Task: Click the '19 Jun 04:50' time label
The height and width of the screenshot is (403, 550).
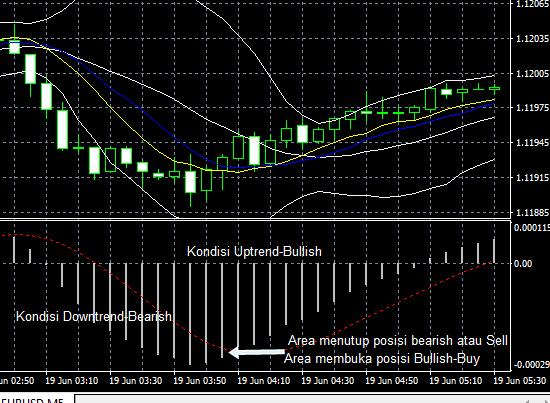Action: tap(391, 381)
